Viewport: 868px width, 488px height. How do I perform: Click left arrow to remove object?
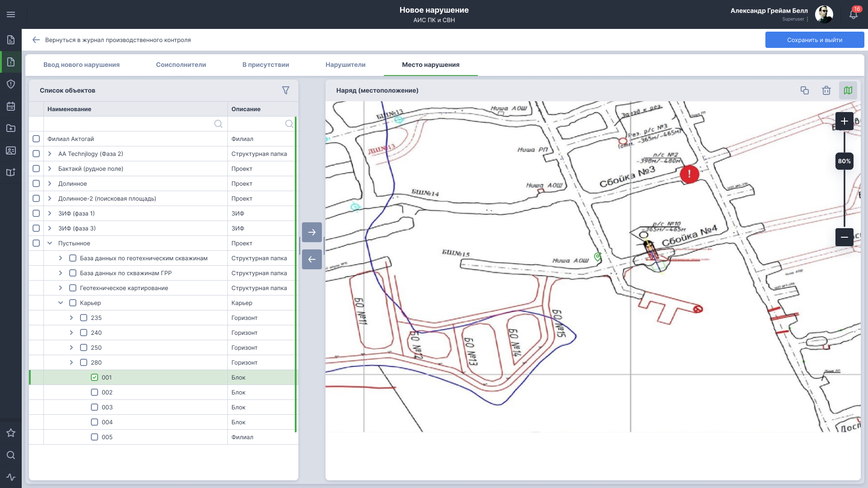312,259
